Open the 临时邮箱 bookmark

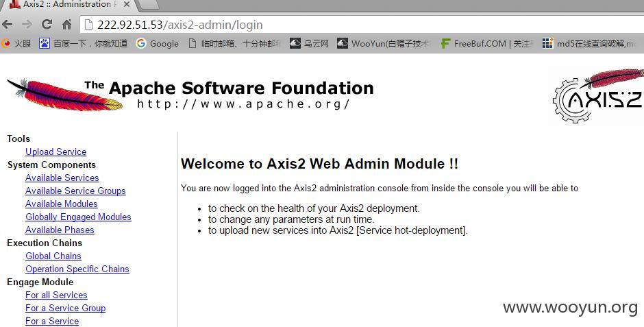click(234, 43)
